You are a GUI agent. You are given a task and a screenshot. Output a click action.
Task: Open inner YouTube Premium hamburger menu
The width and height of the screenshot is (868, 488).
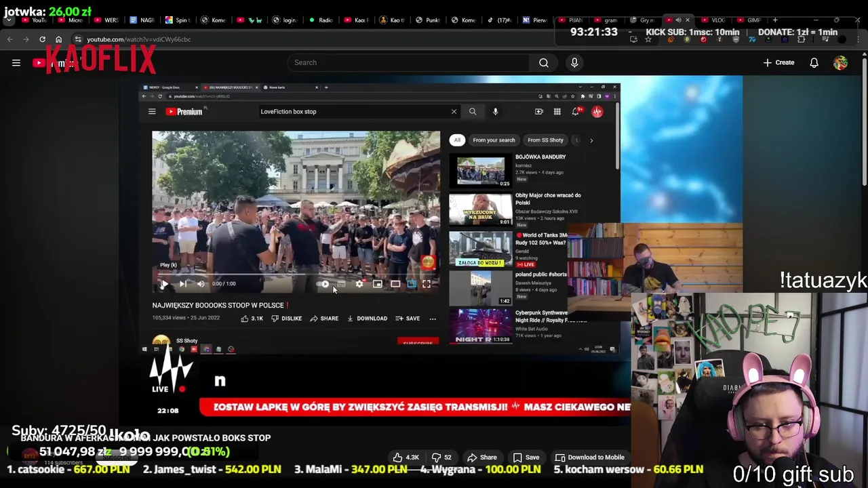click(x=152, y=112)
